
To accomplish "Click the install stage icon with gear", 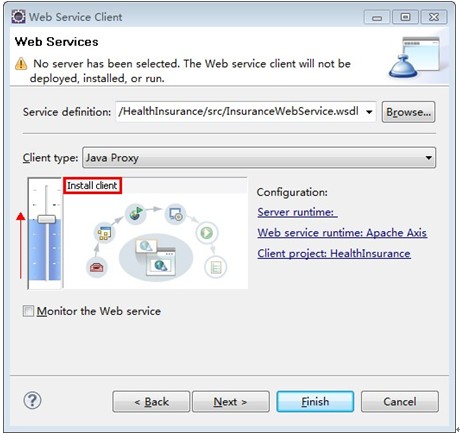I will pos(175,214).
